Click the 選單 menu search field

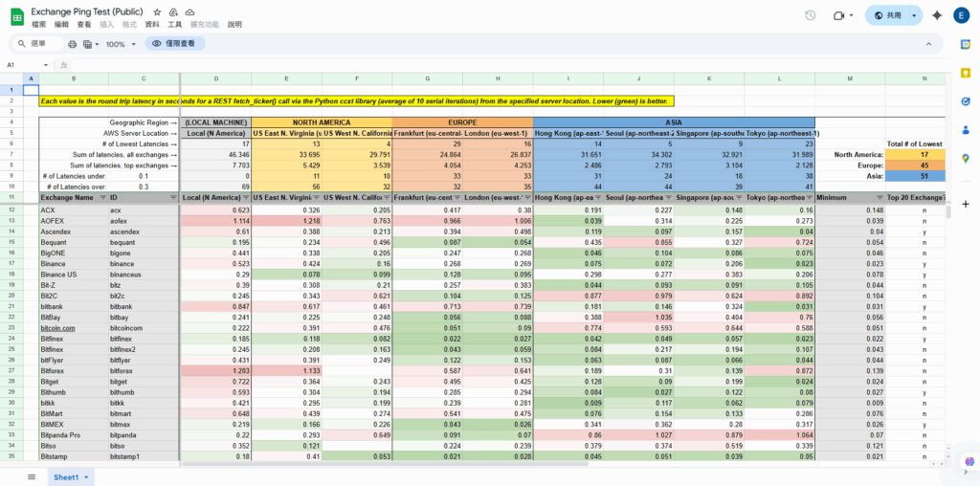click(x=38, y=44)
